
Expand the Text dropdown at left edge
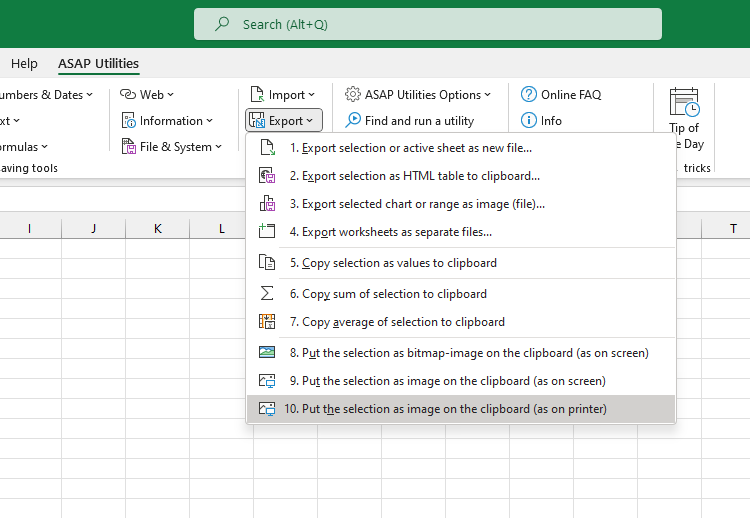pos(10,121)
